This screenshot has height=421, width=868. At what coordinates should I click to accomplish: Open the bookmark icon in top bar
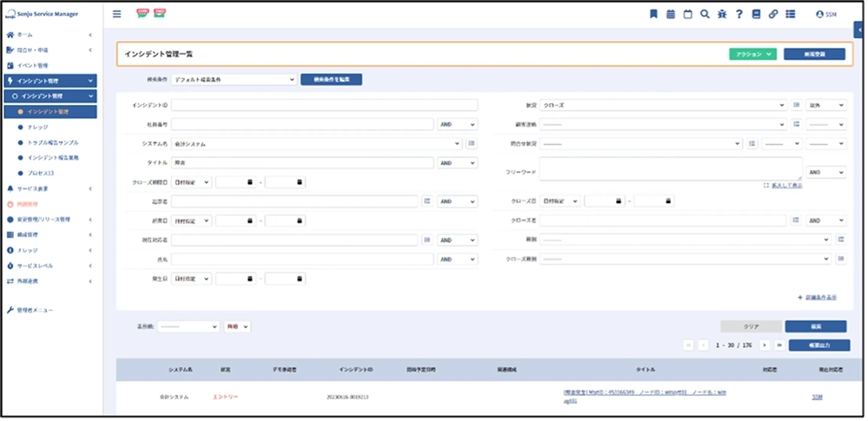tap(654, 15)
